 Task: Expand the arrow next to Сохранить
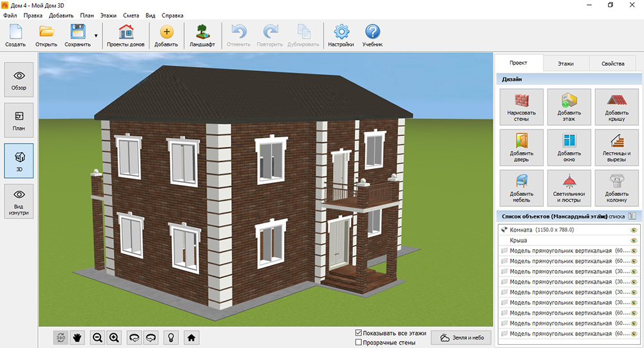[96, 35]
